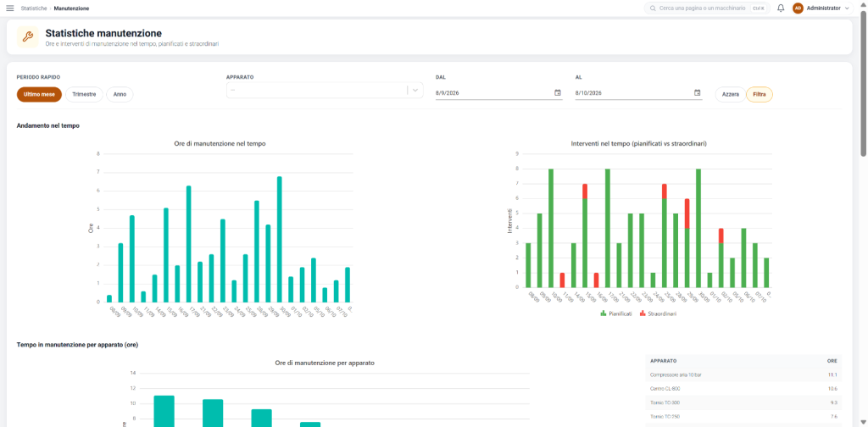Click the Pianificati legend label

[620, 313]
